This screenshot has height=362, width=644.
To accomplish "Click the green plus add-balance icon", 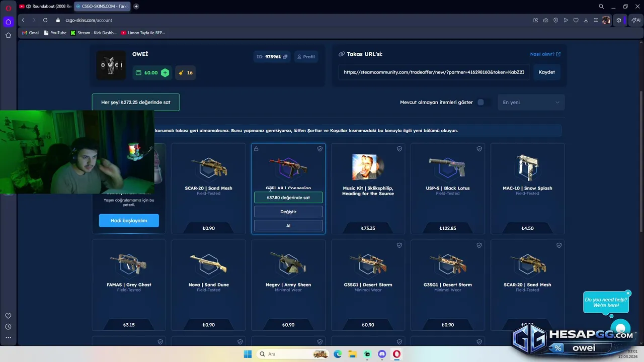I will [x=165, y=72].
